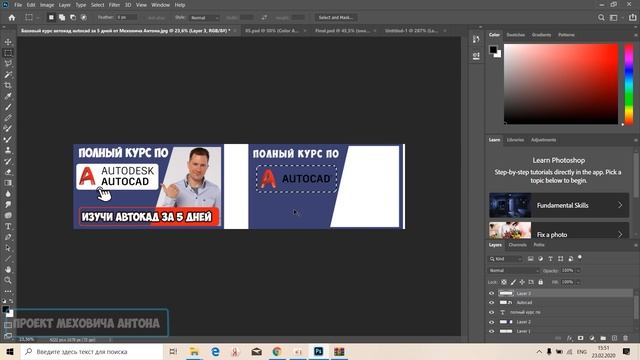Image resolution: width=640 pixels, height=360 pixels.
Task: Select the Eyedropper tool
Action: [x=8, y=96]
